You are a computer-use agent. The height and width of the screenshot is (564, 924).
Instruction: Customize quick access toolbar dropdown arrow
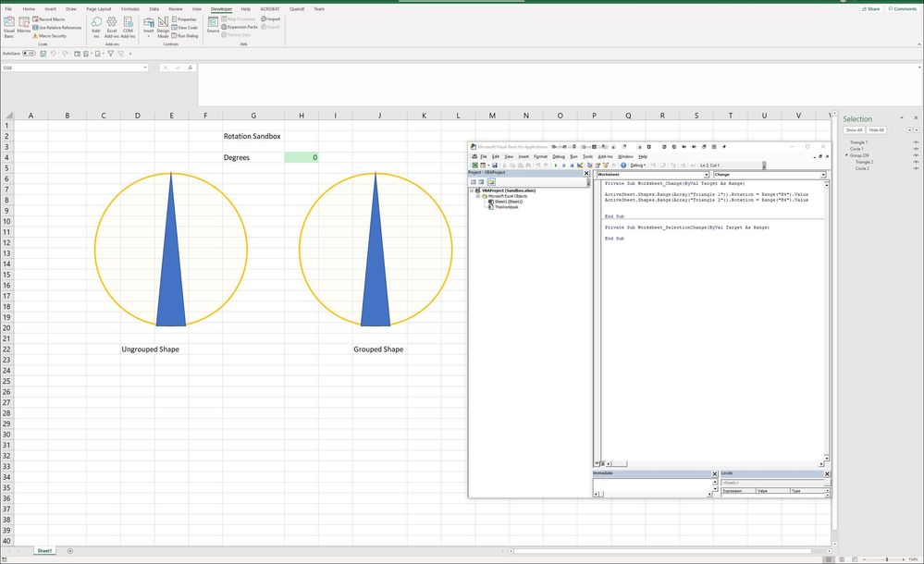pos(130,54)
